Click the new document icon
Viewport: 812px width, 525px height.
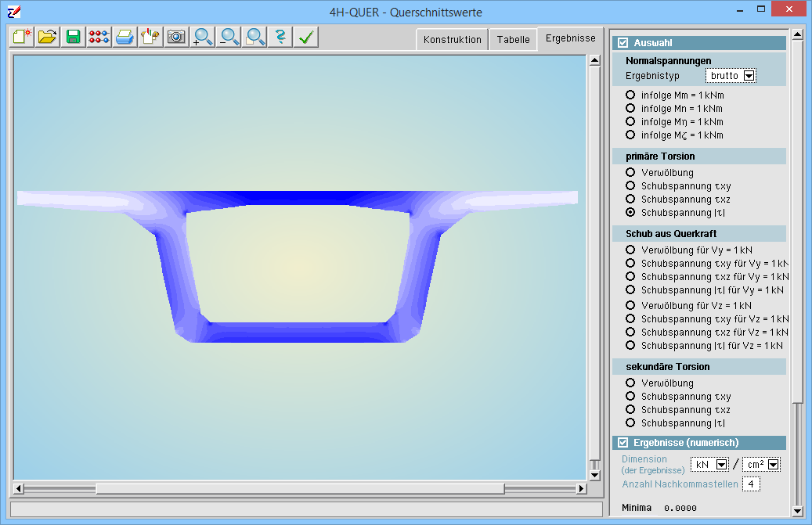click(x=23, y=37)
